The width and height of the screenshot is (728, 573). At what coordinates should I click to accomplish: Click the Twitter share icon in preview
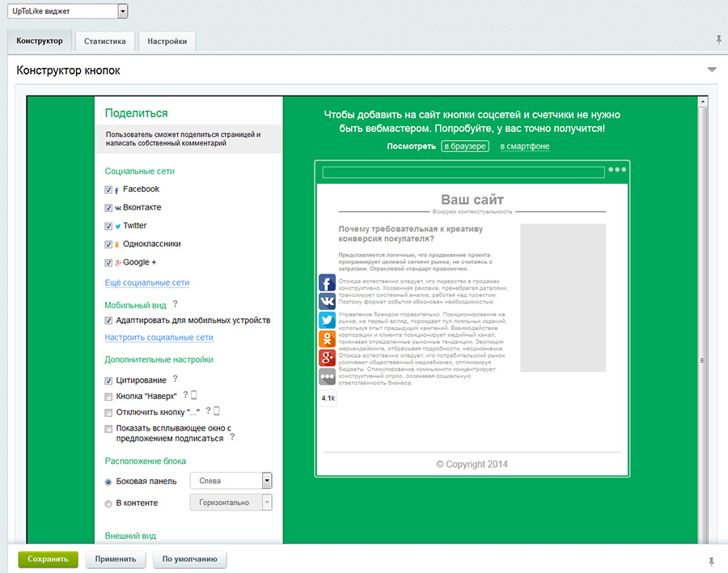click(x=327, y=320)
